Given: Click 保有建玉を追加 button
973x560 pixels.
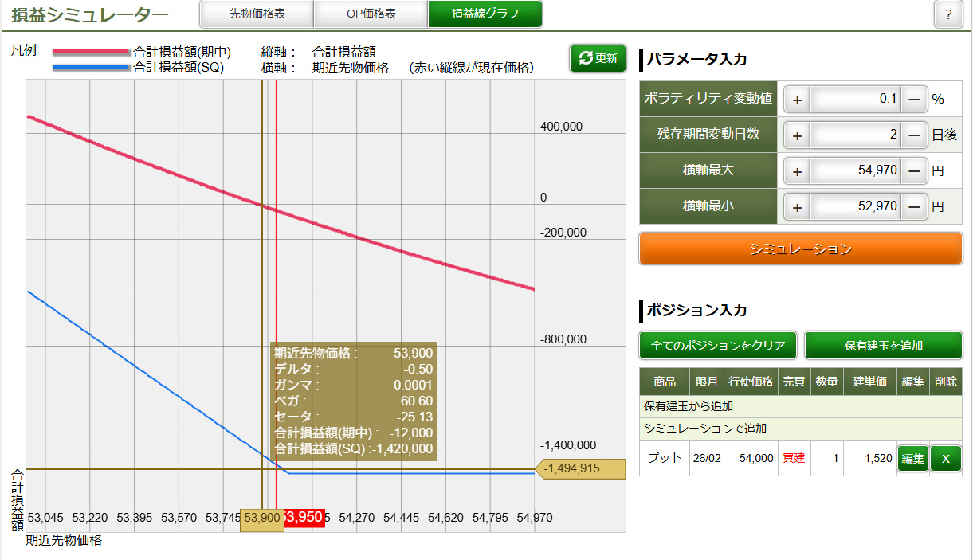Looking at the screenshot, I should click(883, 346).
